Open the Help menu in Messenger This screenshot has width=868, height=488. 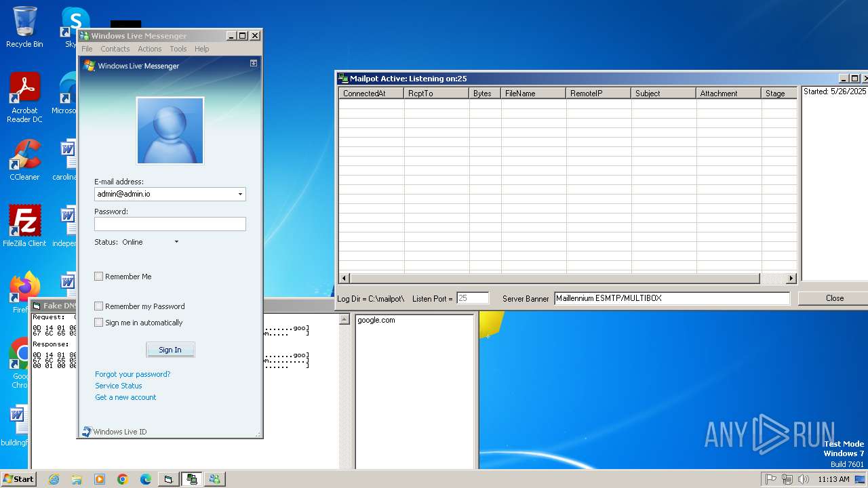202,49
